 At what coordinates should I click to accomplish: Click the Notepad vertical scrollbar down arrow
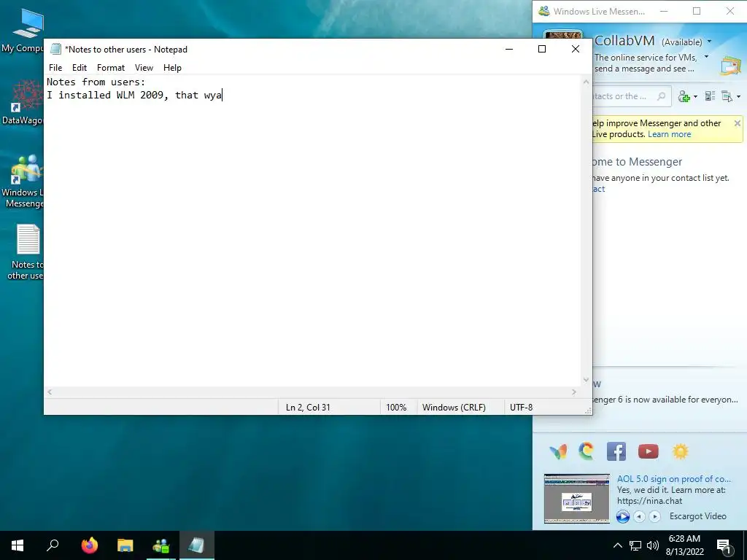[x=586, y=379]
